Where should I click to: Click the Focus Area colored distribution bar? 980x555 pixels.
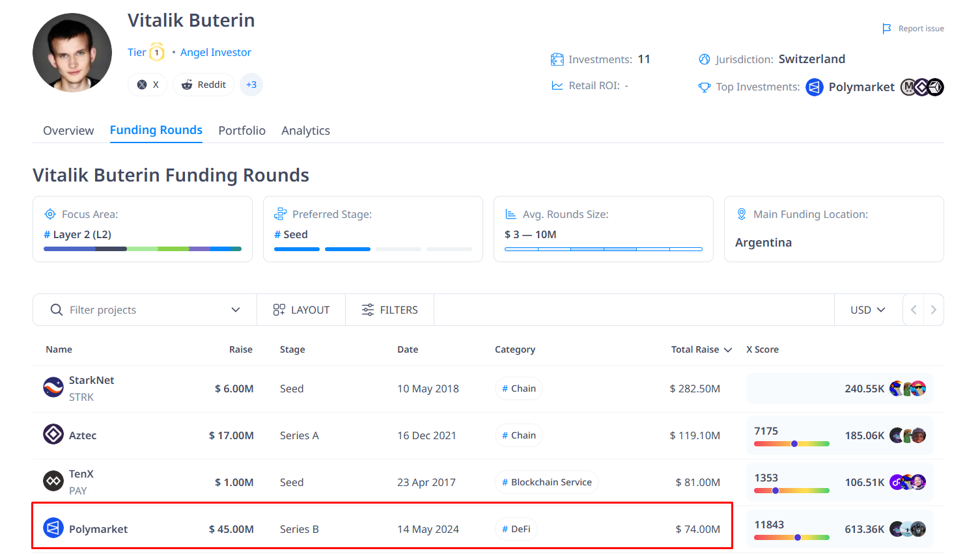click(143, 249)
